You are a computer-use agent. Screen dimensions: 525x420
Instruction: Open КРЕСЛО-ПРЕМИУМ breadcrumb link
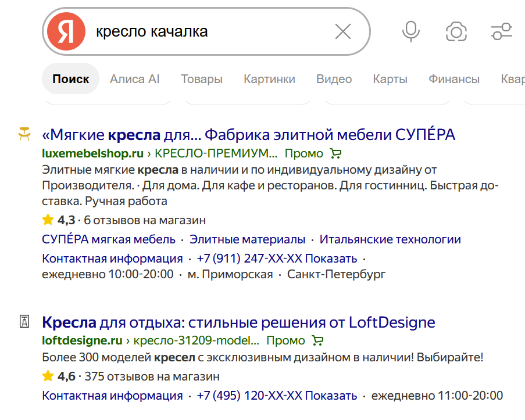pyautogui.click(x=216, y=153)
